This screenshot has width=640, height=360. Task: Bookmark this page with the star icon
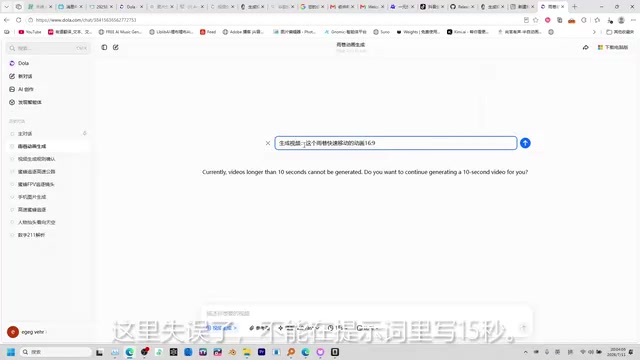click(536, 20)
